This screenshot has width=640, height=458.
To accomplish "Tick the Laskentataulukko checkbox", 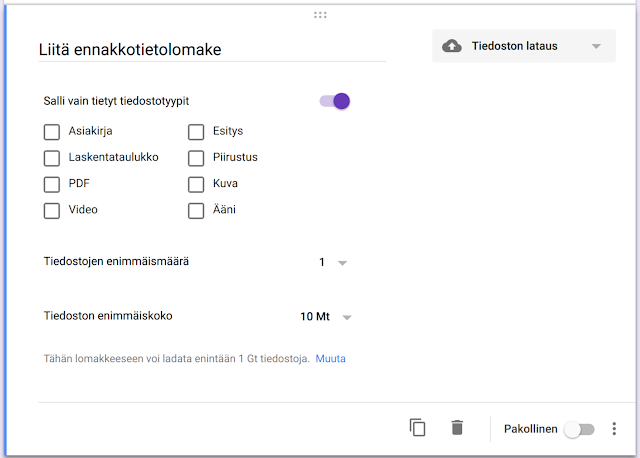I will [52, 158].
